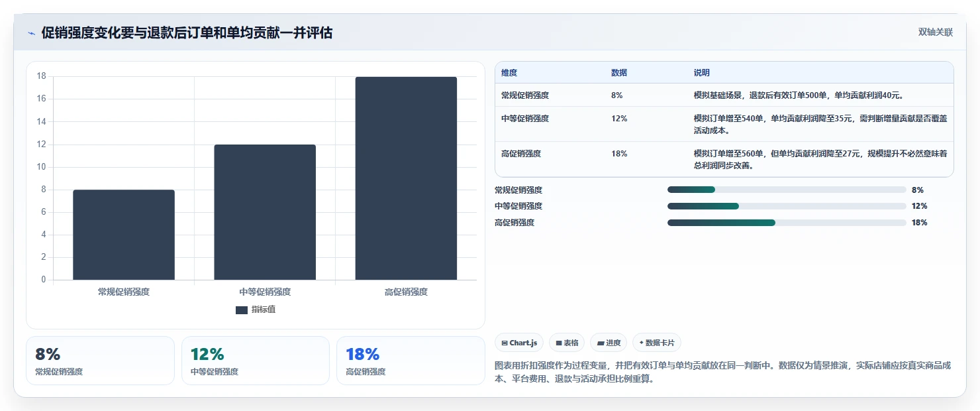Click the 常规促销强度 x-axis label
Image resolution: width=980 pixels, height=411 pixels.
[124, 292]
